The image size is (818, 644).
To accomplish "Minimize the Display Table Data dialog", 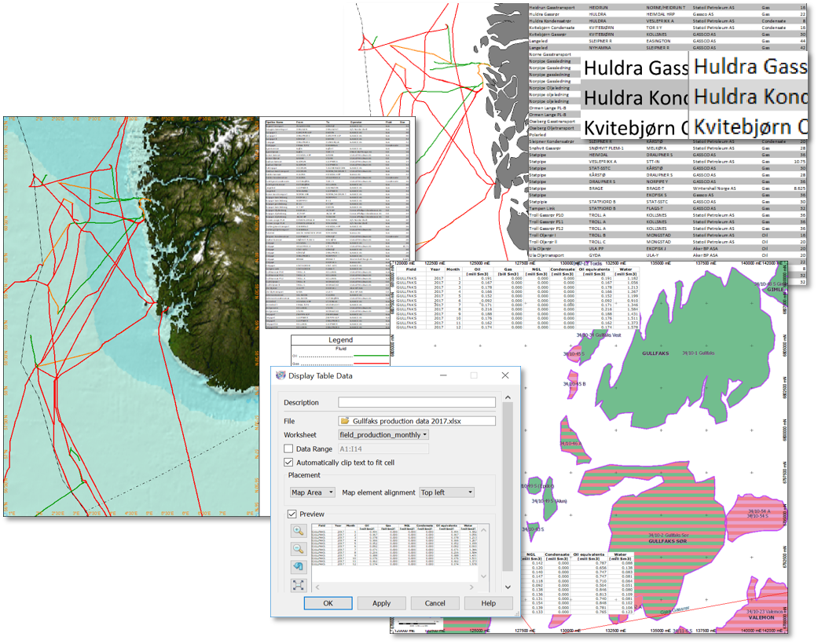I will click(x=442, y=375).
